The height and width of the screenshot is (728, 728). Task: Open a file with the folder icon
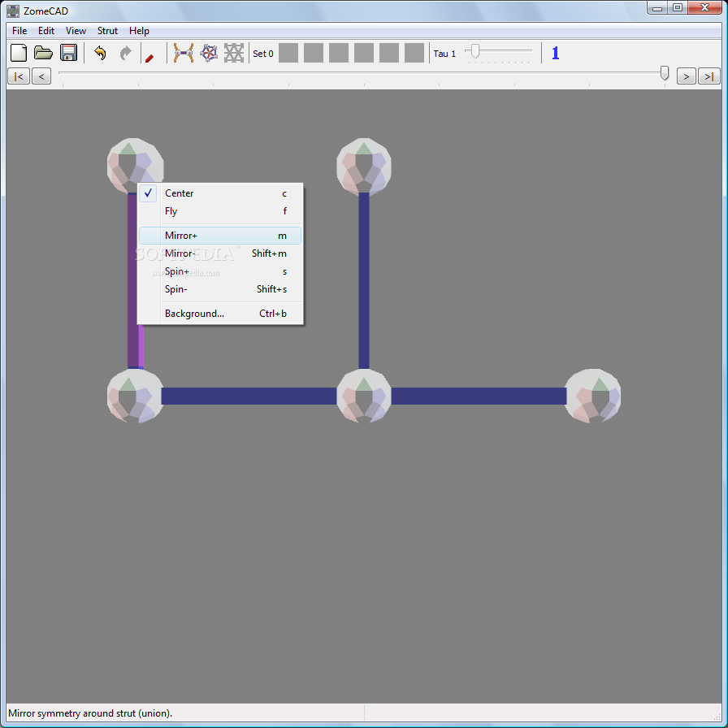pos(43,53)
